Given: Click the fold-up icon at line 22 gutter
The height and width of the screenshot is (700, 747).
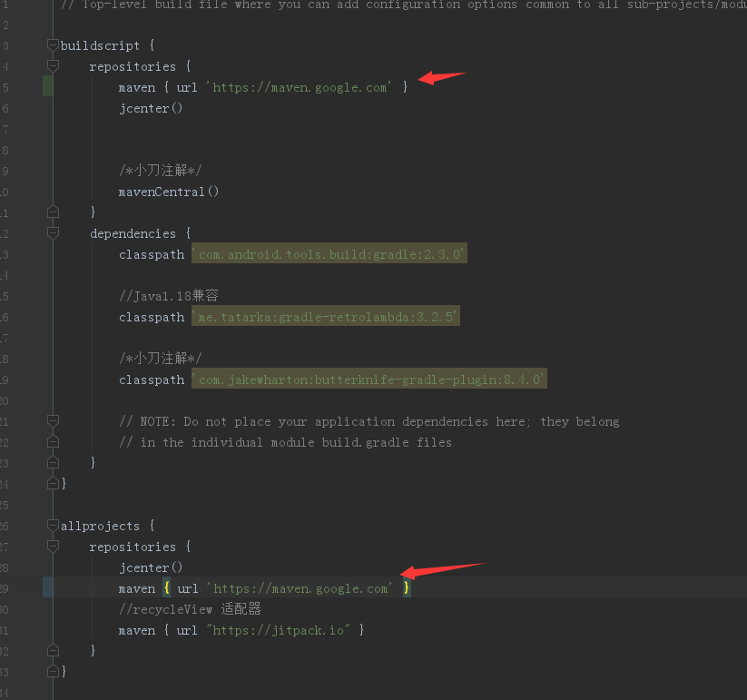Looking at the screenshot, I should 52,441.
